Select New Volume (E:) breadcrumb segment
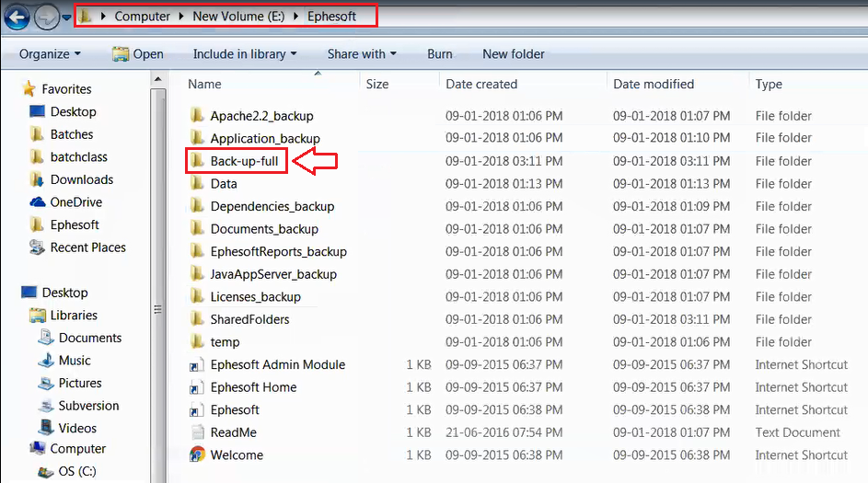Viewport: 868px width, 483px height. (x=238, y=17)
